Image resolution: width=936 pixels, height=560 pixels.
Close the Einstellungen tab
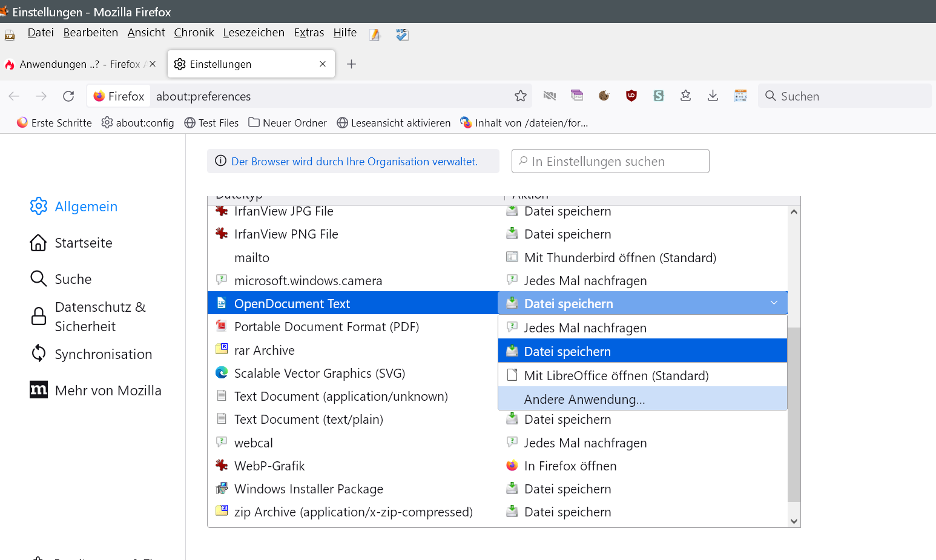[323, 64]
